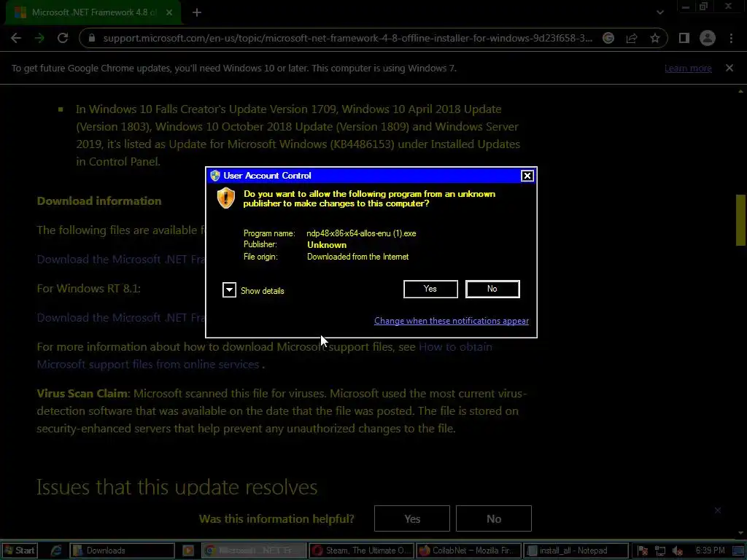
Task: Close the User Account Control dialog
Action: pos(527,176)
